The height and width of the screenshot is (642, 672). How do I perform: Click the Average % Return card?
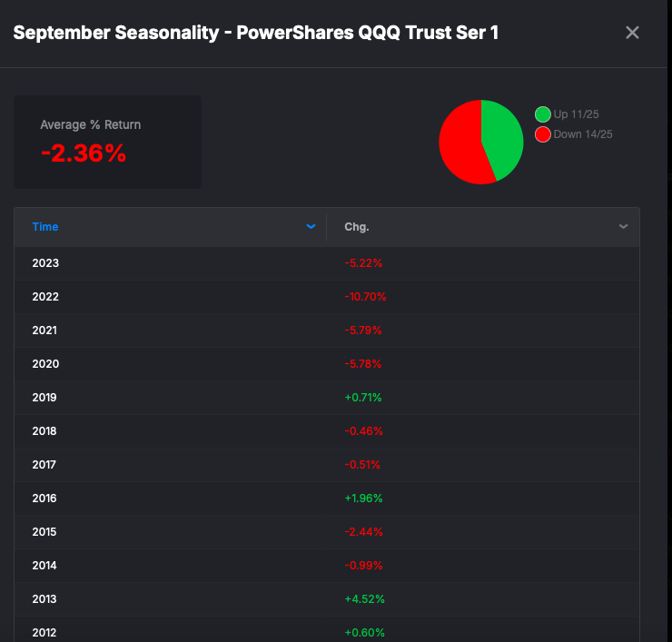coord(107,142)
